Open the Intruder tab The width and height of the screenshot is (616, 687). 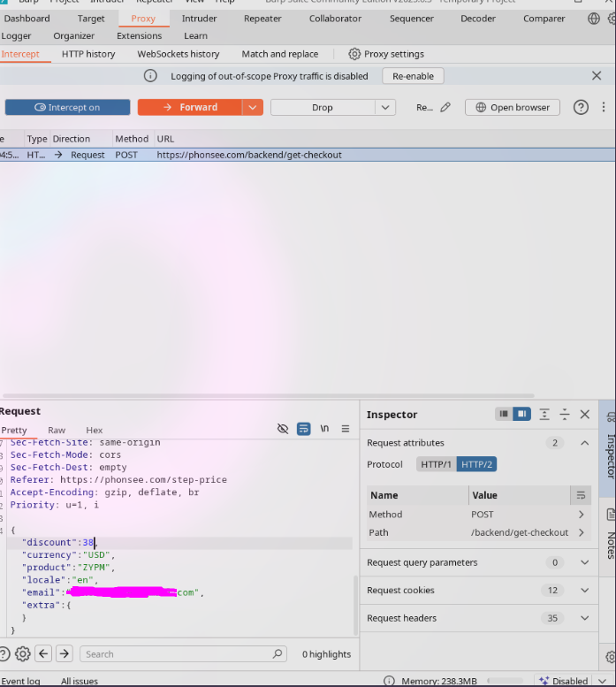[199, 19]
